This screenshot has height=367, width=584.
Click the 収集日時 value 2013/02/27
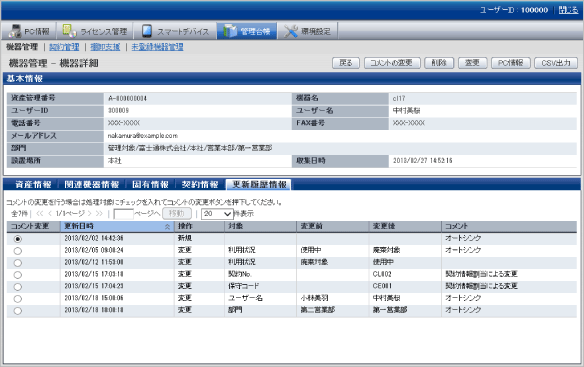422,161
